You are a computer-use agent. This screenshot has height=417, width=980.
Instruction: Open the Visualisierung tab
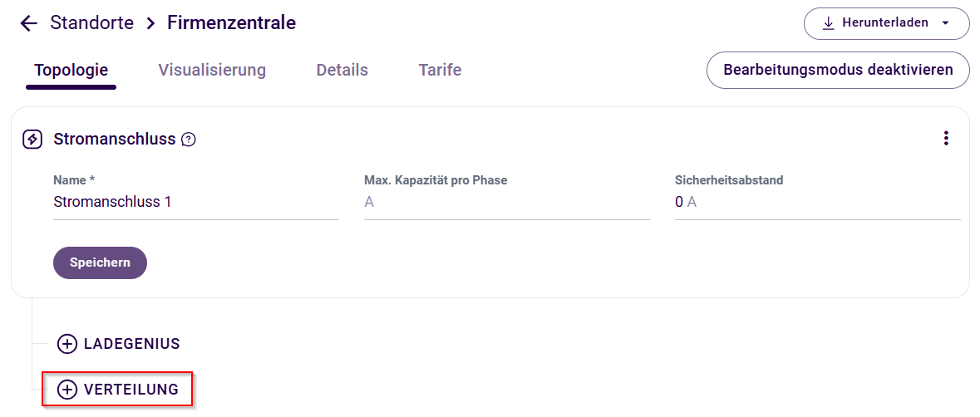click(212, 70)
